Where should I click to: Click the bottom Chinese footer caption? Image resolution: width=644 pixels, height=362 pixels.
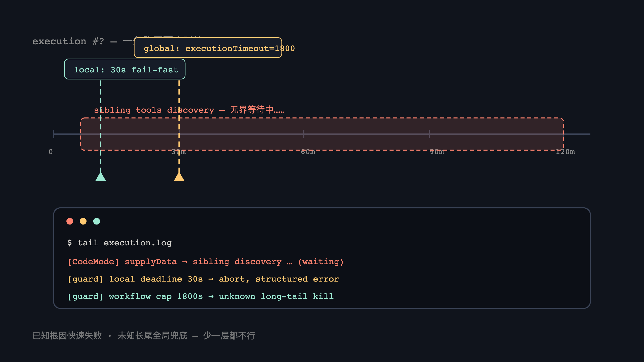coord(144,336)
